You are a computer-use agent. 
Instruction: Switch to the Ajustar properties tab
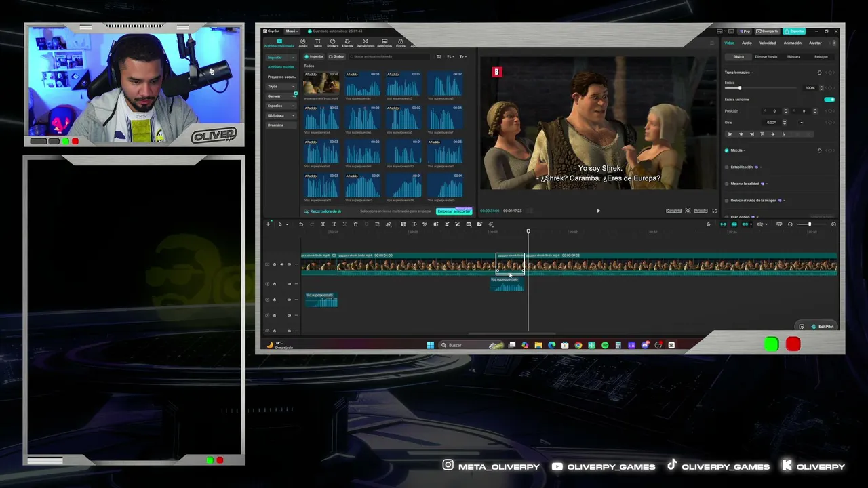815,43
